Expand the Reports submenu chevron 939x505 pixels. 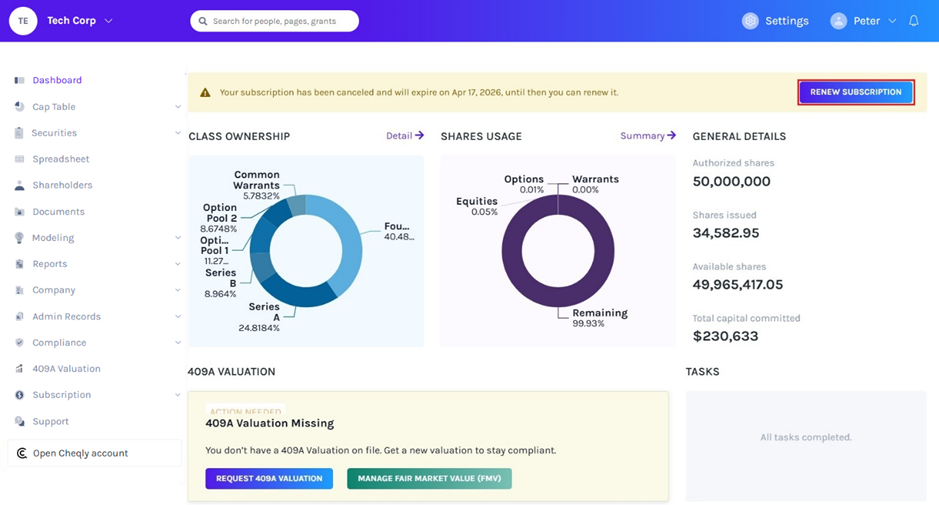[x=178, y=264]
